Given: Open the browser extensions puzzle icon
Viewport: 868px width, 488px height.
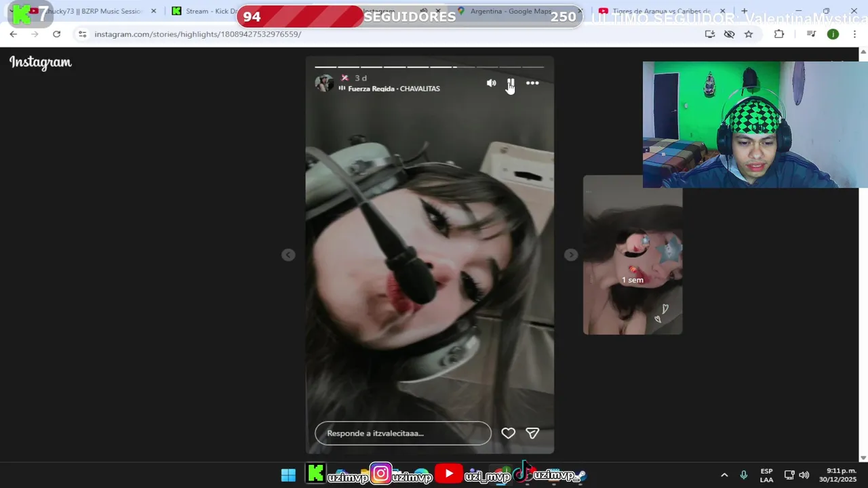Looking at the screenshot, I should tap(778, 34).
